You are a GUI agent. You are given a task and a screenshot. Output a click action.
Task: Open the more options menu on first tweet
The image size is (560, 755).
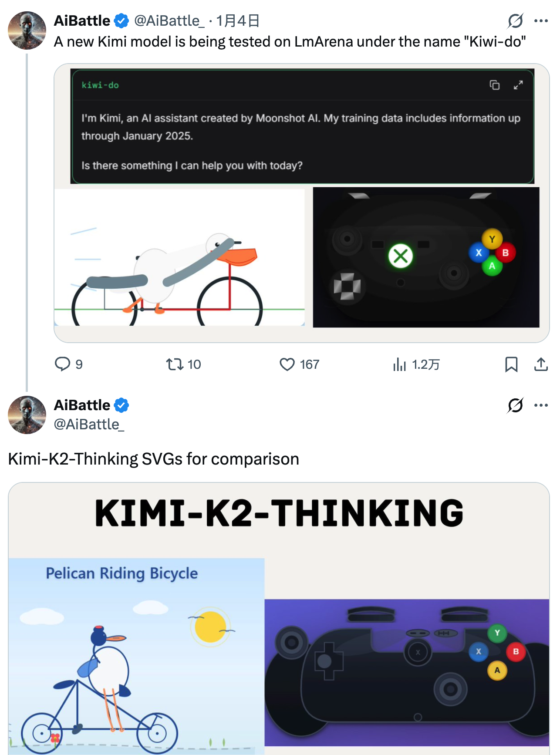coord(541,20)
